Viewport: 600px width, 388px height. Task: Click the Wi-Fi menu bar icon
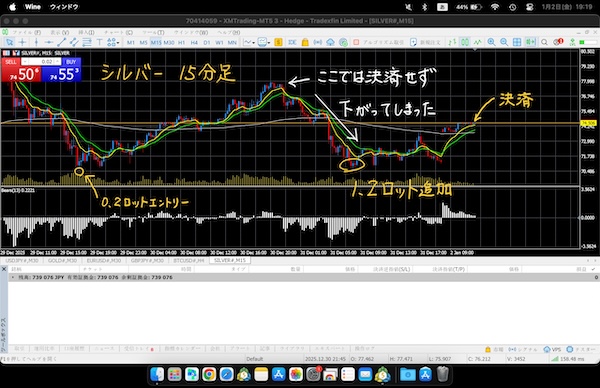495,7
